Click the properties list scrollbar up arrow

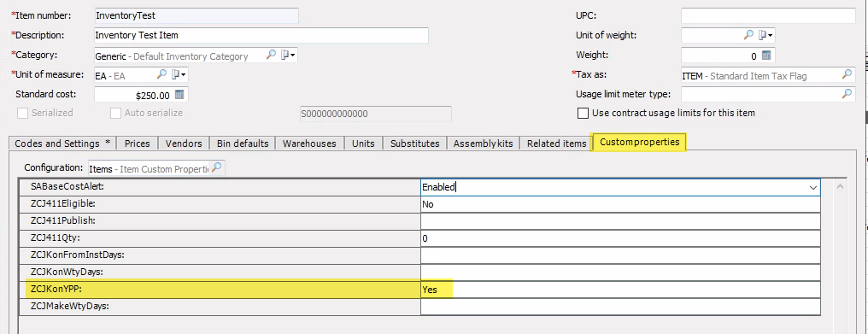[x=841, y=187]
